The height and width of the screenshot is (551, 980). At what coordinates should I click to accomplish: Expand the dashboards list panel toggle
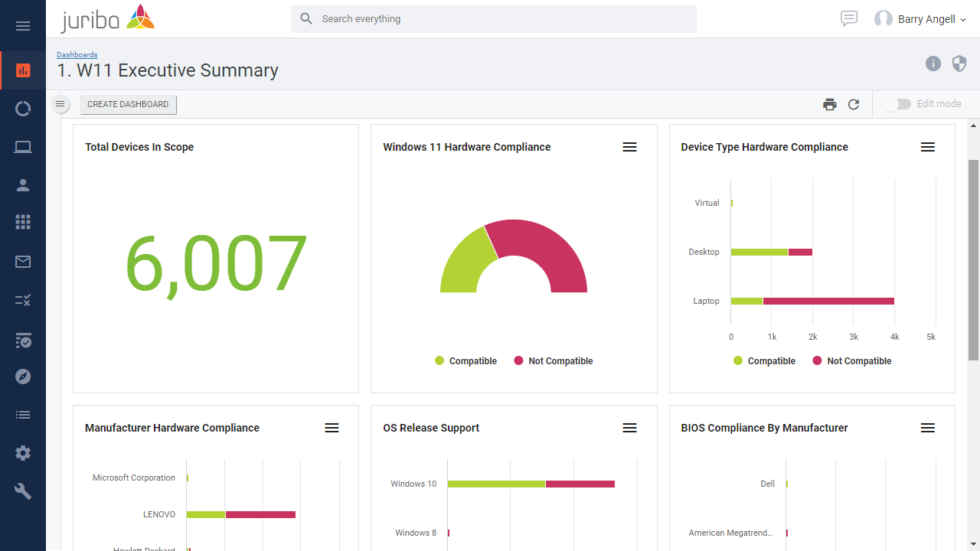60,104
